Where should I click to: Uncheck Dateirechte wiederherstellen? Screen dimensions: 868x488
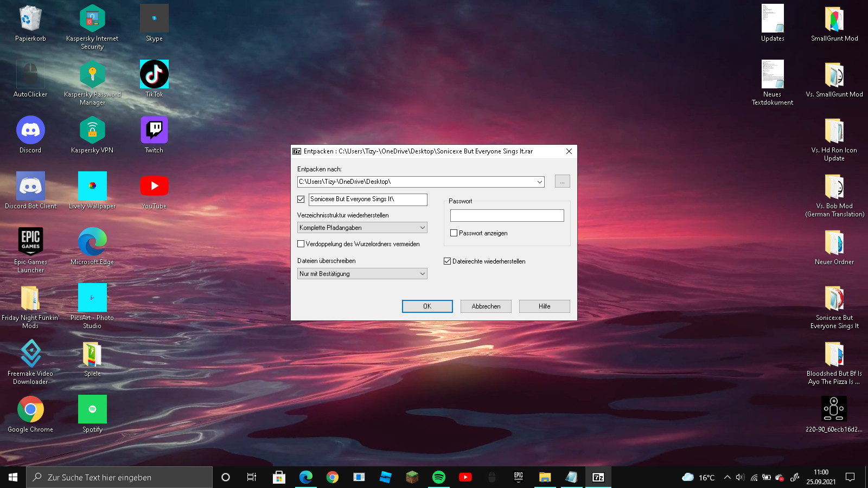pyautogui.click(x=447, y=261)
